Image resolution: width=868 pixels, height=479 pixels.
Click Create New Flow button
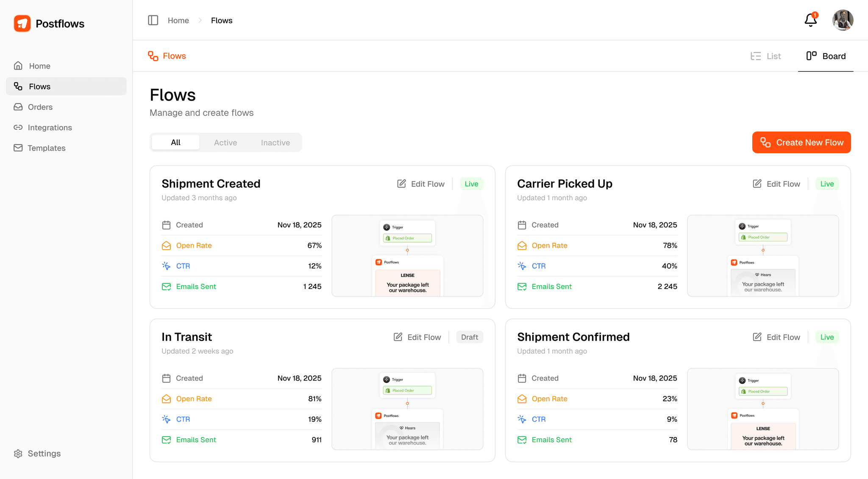pyautogui.click(x=801, y=143)
